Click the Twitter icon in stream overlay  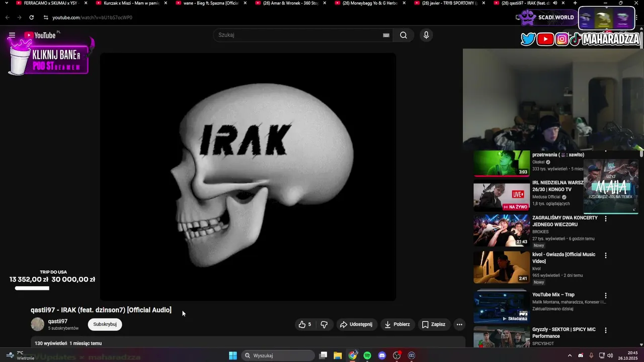(x=528, y=39)
